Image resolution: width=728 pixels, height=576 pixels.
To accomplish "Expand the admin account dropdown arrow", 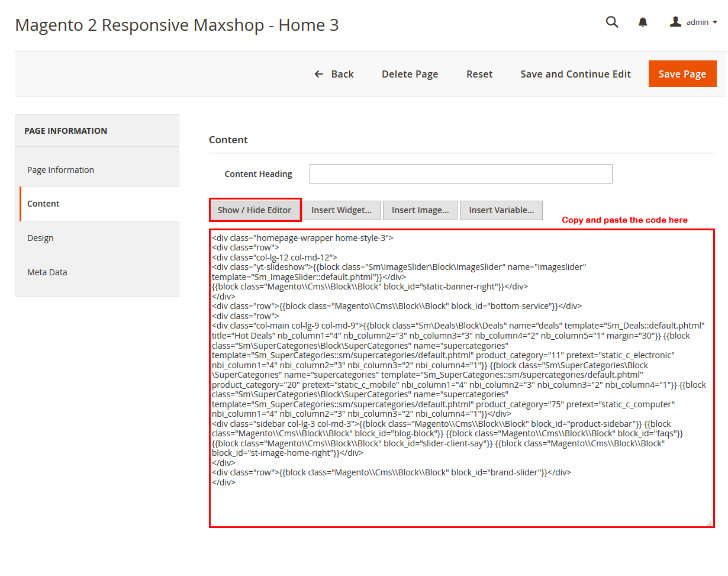I will coord(715,22).
